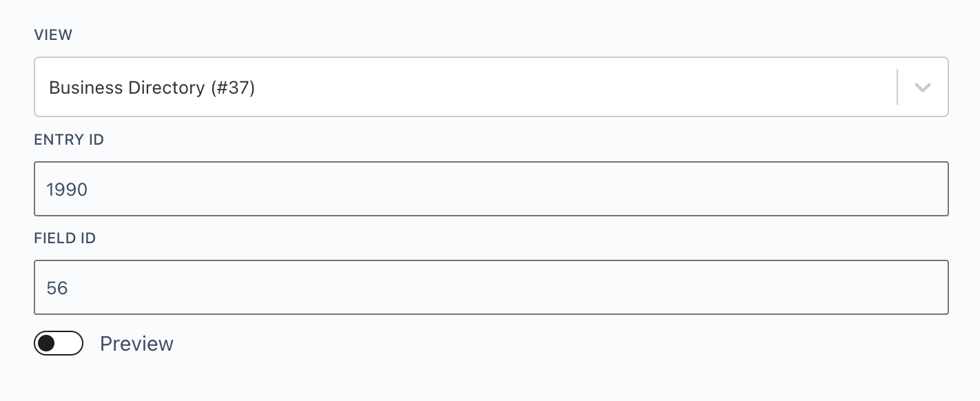Click the ENTRY ID label

click(69, 140)
